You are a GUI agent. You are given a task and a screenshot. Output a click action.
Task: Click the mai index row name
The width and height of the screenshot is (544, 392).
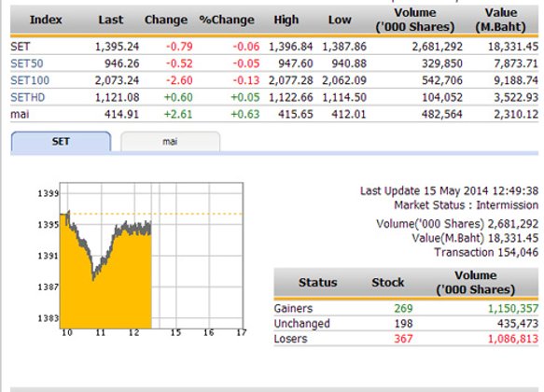pos(20,114)
